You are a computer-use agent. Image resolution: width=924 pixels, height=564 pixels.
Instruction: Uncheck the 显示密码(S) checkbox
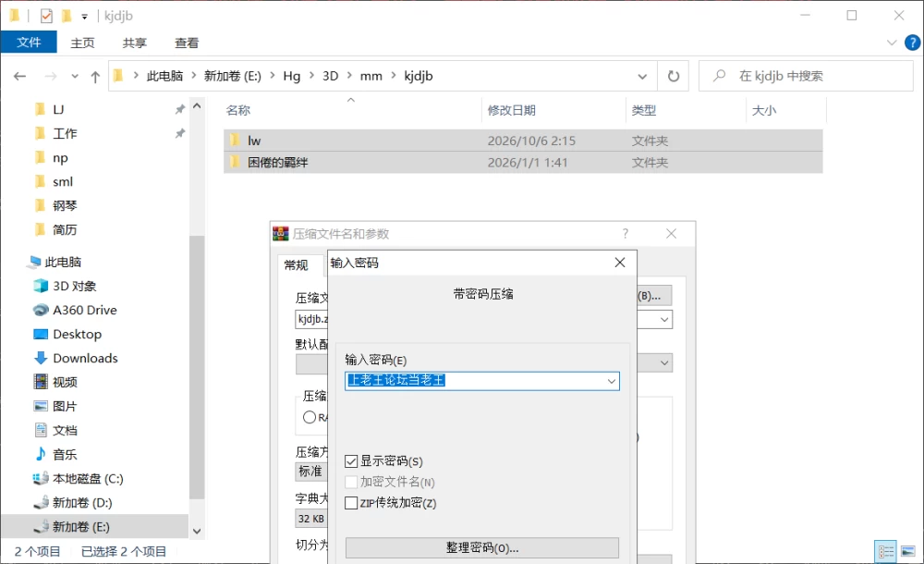point(351,461)
